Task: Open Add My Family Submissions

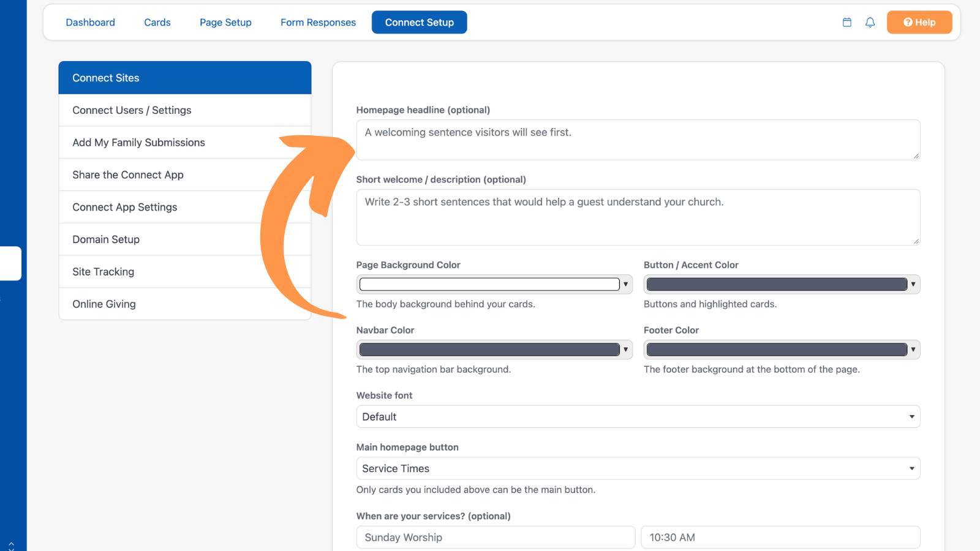Action: (185, 143)
